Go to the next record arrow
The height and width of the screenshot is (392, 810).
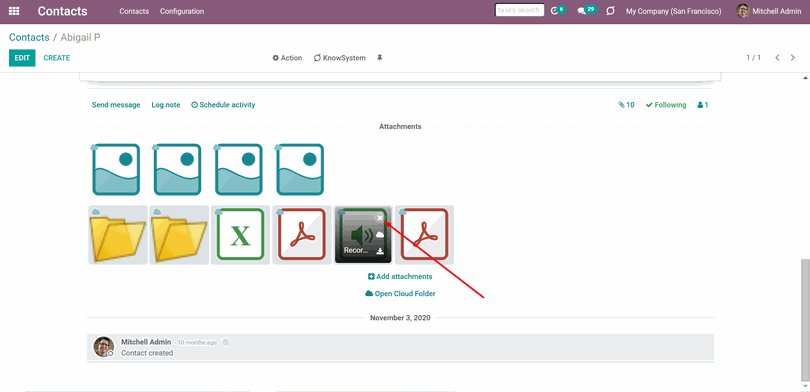pyautogui.click(x=792, y=57)
